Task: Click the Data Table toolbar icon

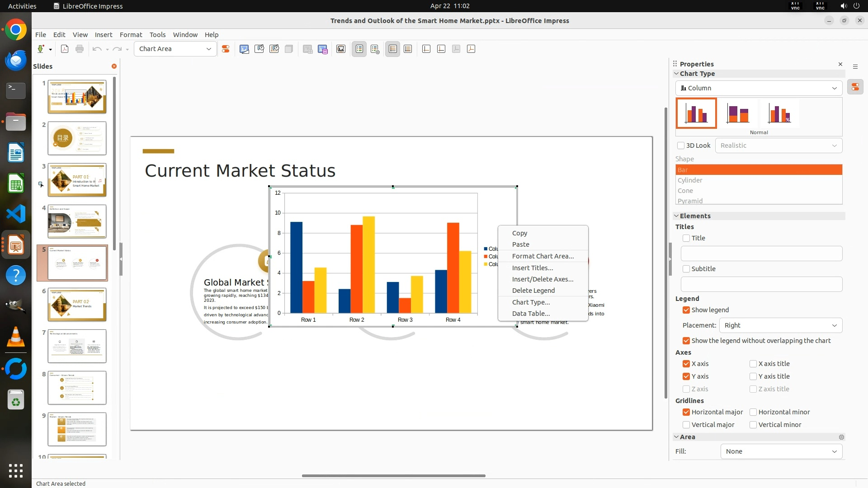Action: (322, 49)
